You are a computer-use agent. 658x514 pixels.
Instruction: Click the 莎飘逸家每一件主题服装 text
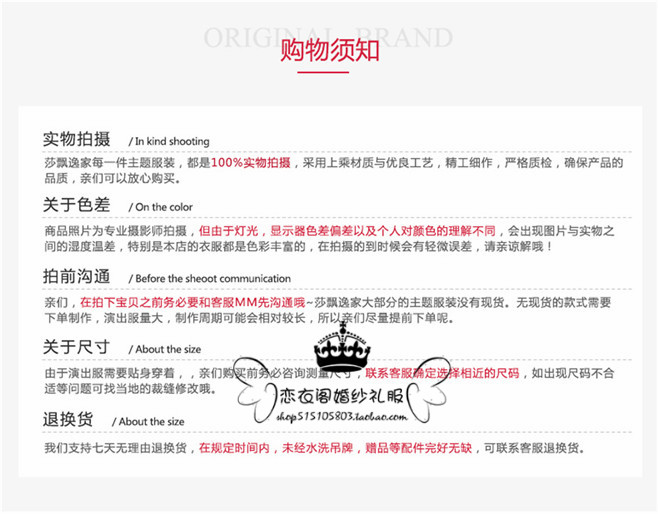click(110, 162)
